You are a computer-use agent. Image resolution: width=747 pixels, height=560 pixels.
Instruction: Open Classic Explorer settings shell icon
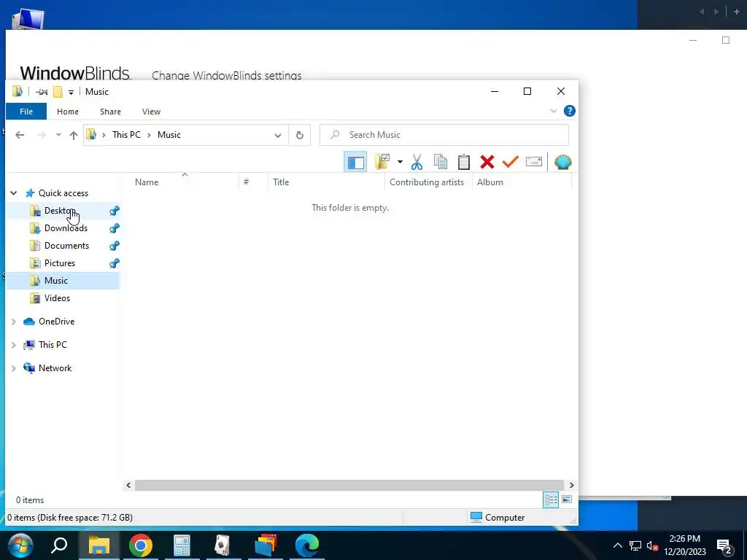pyautogui.click(x=562, y=162)
